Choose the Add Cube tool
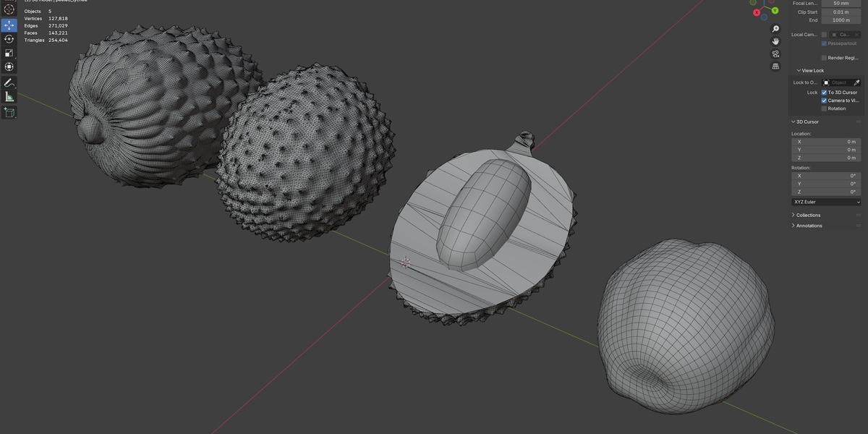This screenshot has height=434, width=868. (9, 112)
